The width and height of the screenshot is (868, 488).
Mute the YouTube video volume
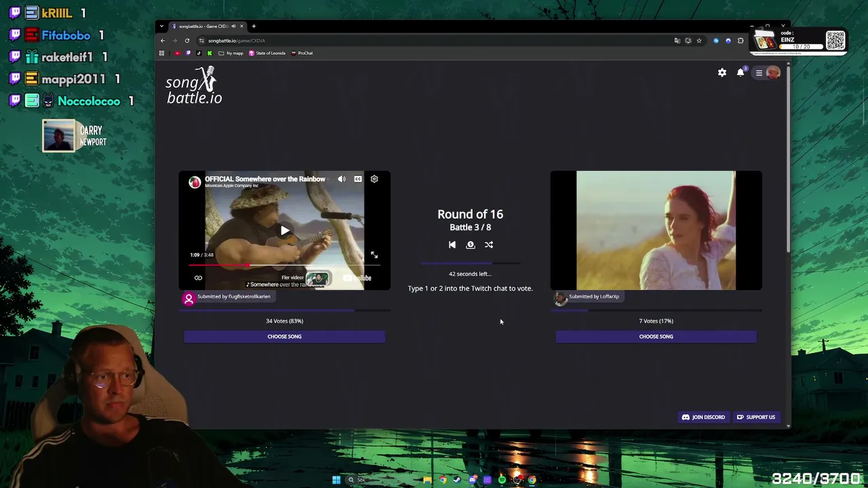click(342, 179)
